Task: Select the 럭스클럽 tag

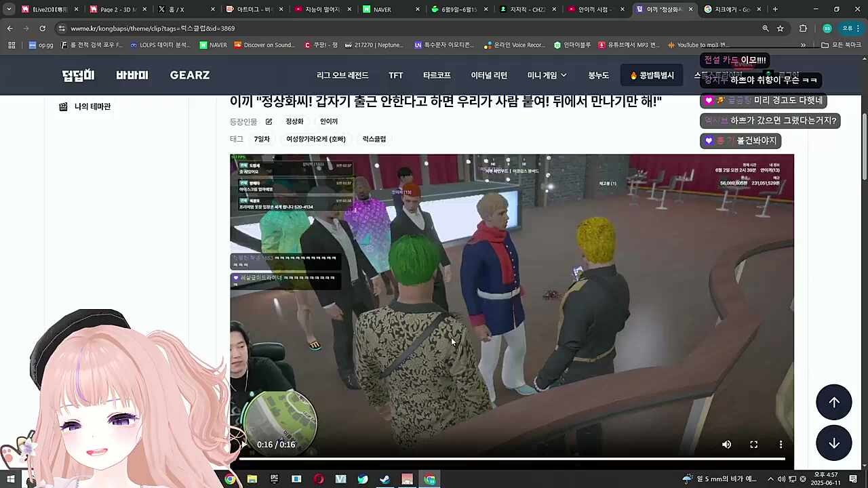Action: pos(374,139)
